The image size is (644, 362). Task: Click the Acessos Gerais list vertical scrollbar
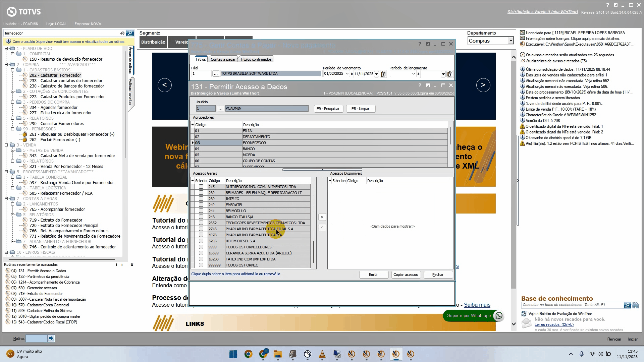314,251
